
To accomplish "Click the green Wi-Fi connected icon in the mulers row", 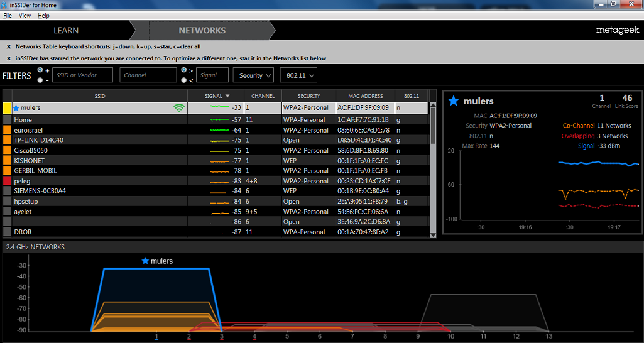I will (179, 108).
